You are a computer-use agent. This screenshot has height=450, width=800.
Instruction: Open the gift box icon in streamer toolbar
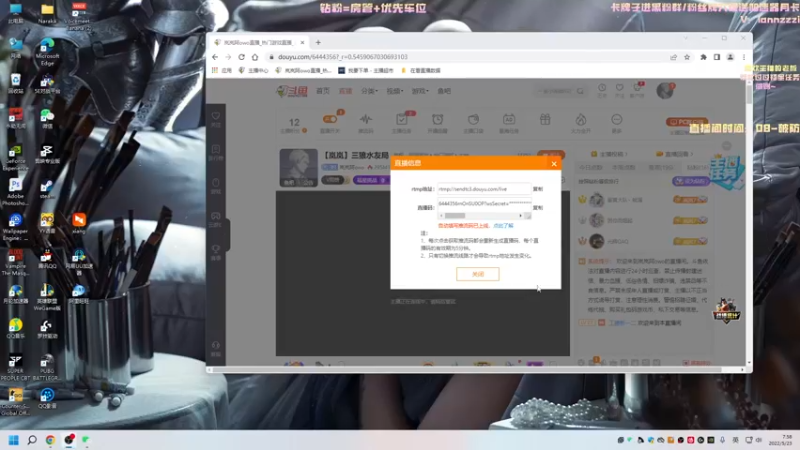point(545,119)
